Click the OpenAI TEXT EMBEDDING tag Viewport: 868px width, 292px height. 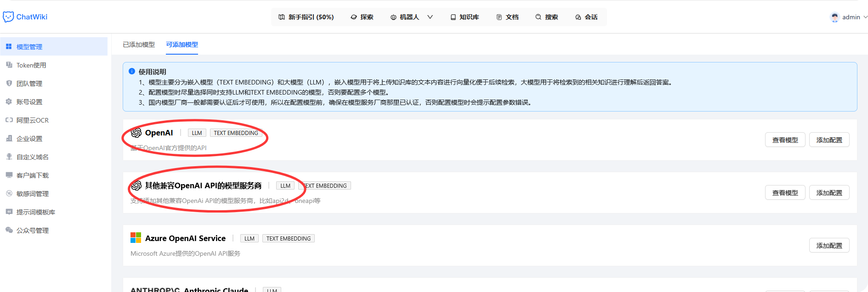(236, 133)
